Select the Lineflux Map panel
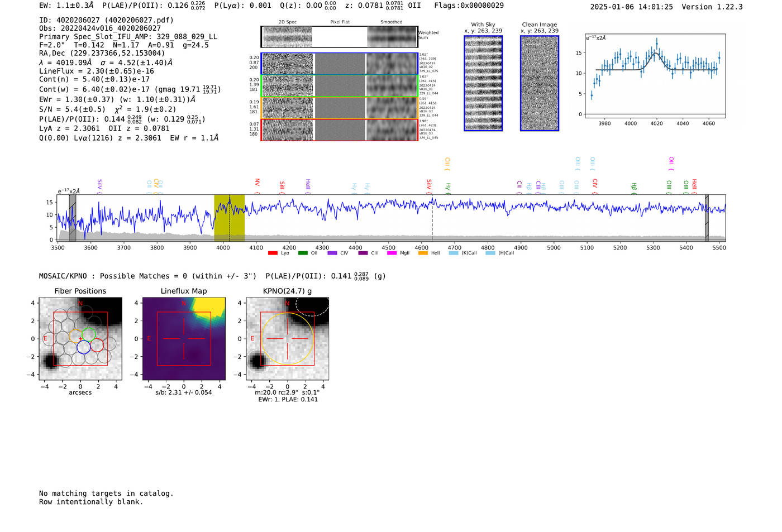 tap(184, 339)
